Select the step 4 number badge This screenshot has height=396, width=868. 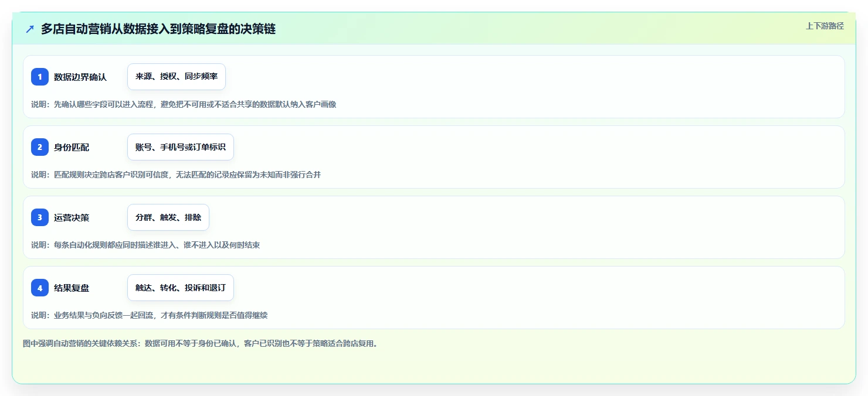point(40,288)
